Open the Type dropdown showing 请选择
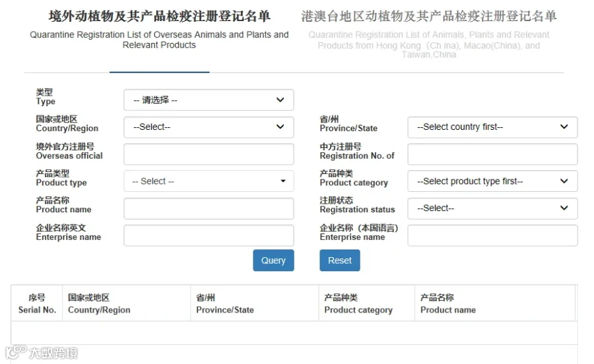Screen dimensions: 594x364 tap(209, 100)
